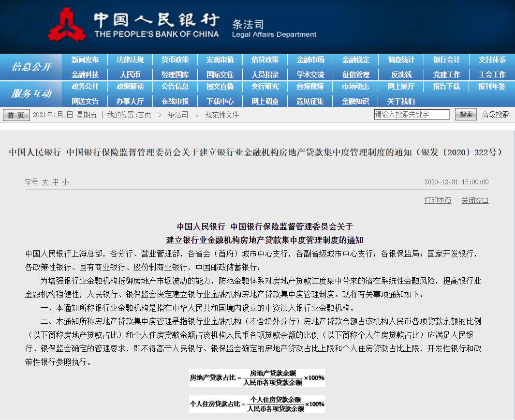Screen dimensions: 515x420
Task: Open the 高级搜索 advanced search page
Action: (x=495, y=114)
